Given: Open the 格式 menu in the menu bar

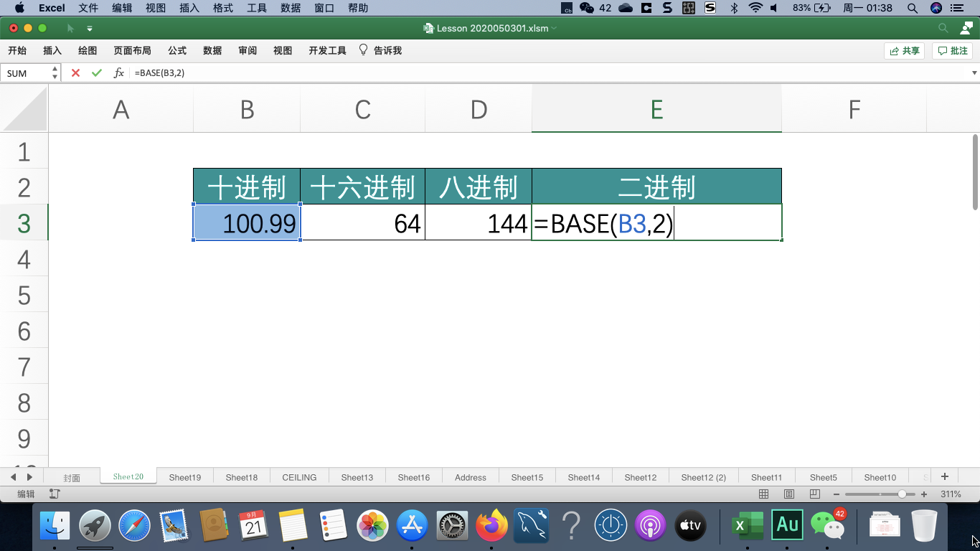Looking at the screenshot, I should point(223,8).
